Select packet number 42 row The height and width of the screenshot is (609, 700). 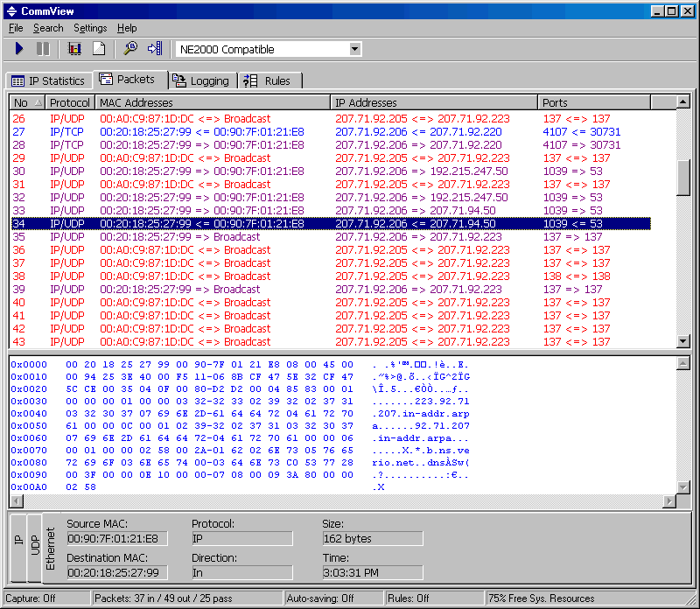point(331,329)
